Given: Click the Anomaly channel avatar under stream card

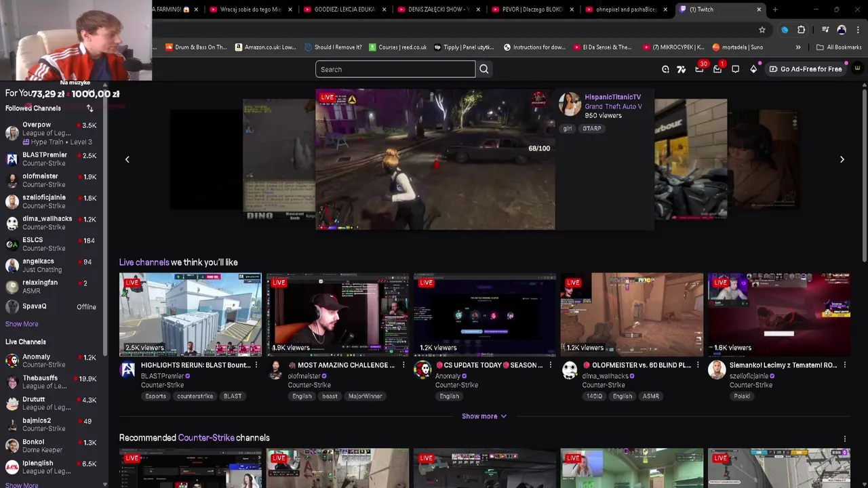Looking at the screenshot, I should tap(422, 370).
